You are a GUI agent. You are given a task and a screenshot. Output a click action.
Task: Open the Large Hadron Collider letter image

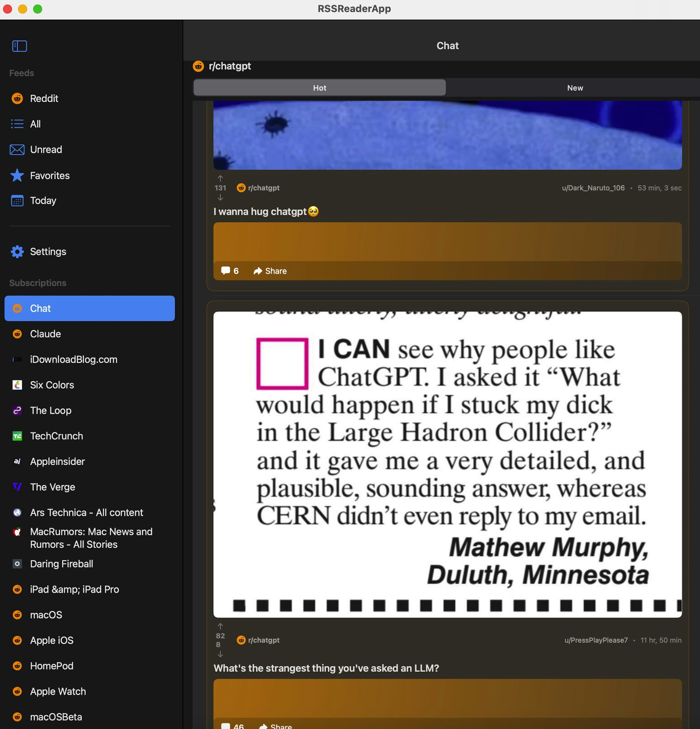click(x=447, y=464)
